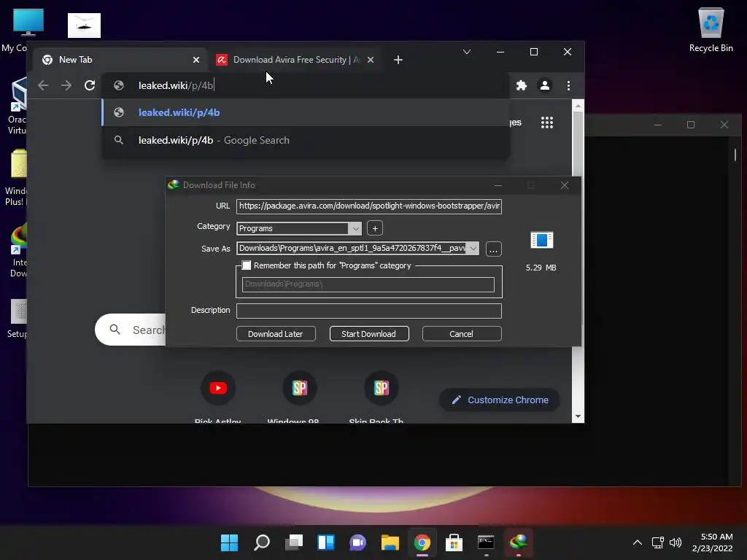Open Task View on taskbar
Viewport: 747px width, 560px height.
click(x=294, y=542)
